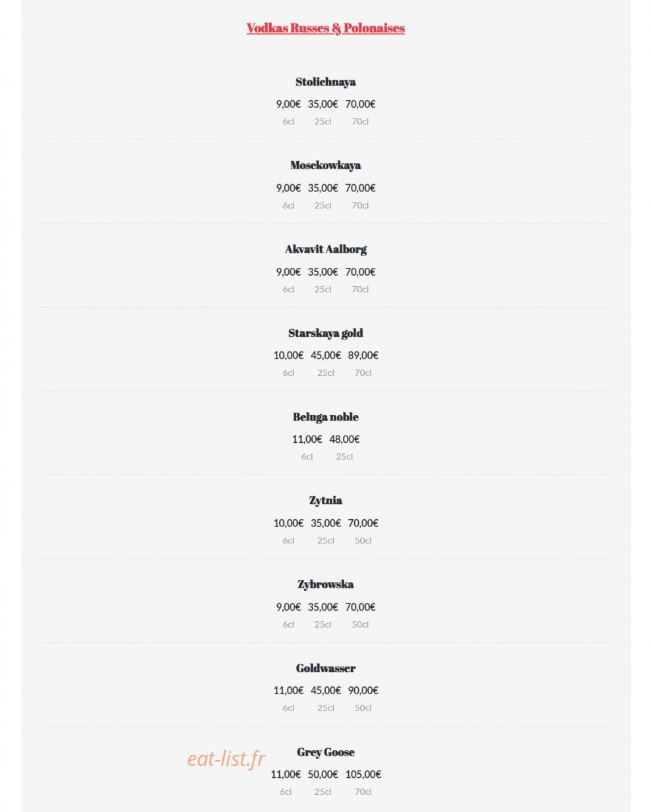Viewport: 651px width, 812px height.
Task: Select the Akvavit Aalborg menu entry
Action: point(325,249)
